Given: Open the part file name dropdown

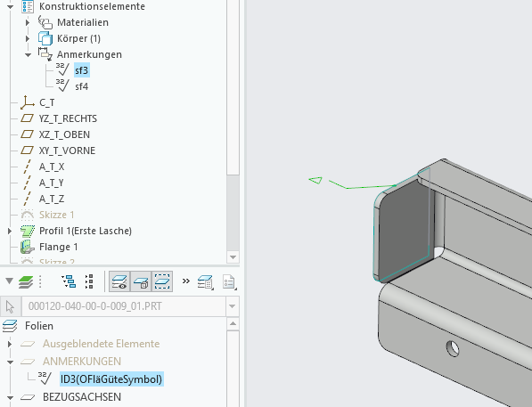Looking at the screenshot, I should click(x=232, y=306).
